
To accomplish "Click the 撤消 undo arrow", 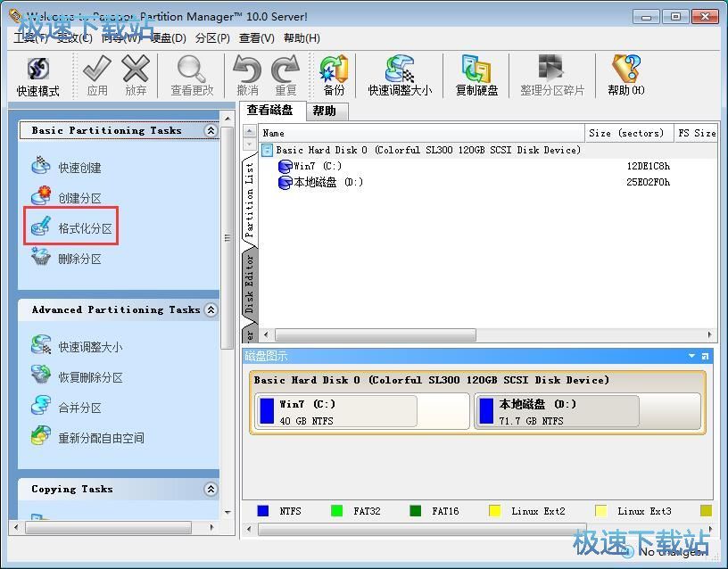I will (247, 76).
